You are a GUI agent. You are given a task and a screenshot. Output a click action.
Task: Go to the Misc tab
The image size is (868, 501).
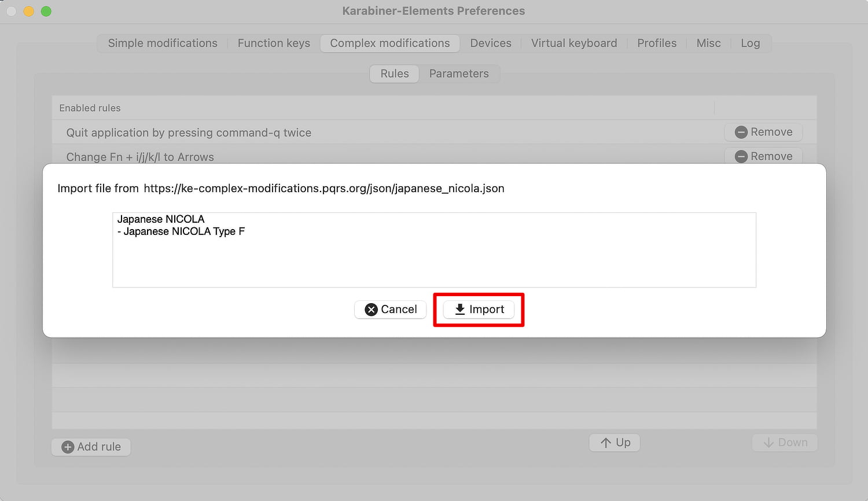point(708,43)
